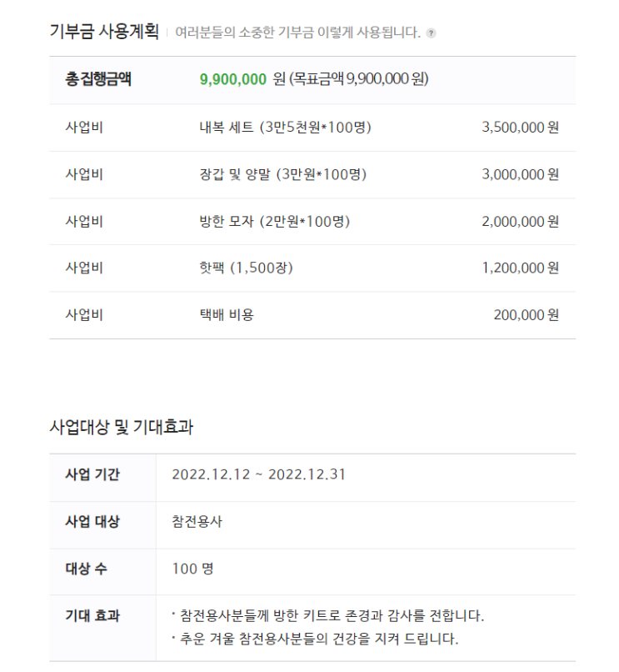Click the 100 명 target count
Screen dimensions: 619x672
192,569
